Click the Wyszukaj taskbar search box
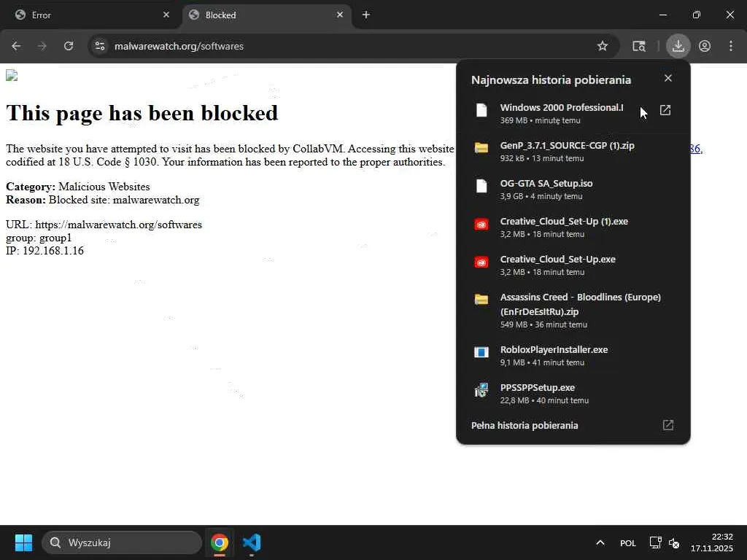 tap(122, 542)
